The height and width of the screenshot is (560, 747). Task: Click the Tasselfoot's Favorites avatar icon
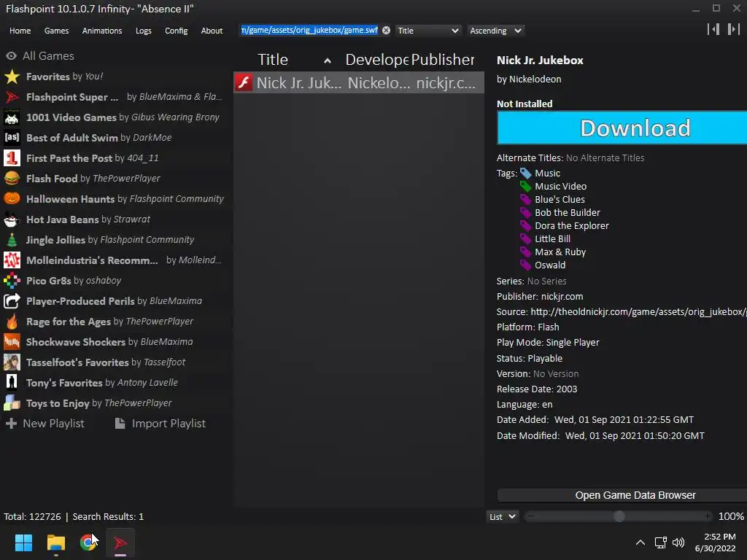coord(12,362)
